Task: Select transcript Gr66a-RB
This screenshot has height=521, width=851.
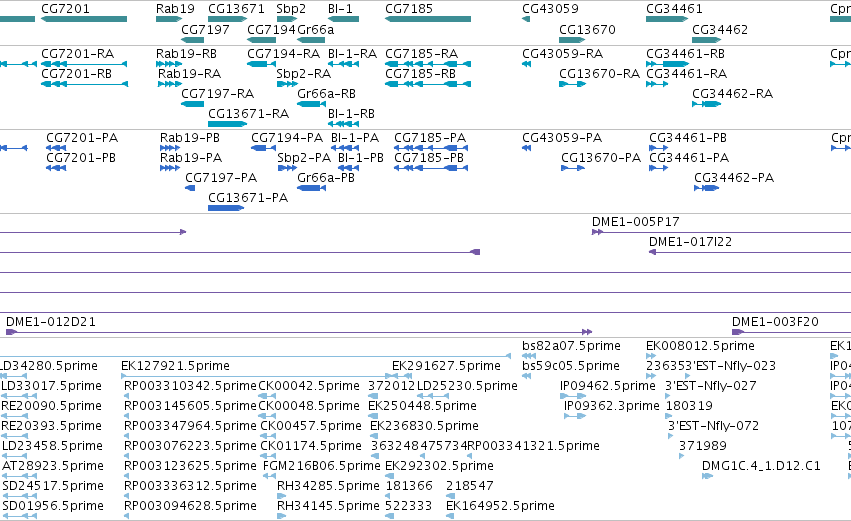Action: click(312, 104)
